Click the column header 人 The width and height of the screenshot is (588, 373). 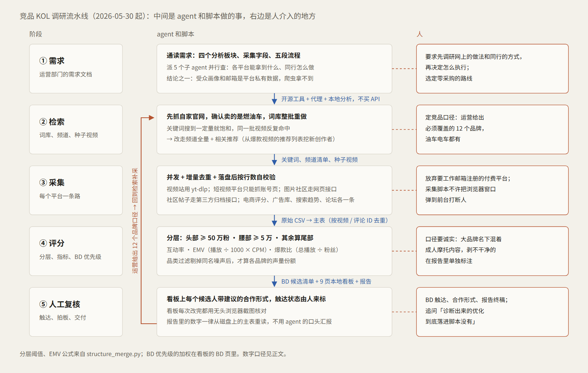coord(420,34)
